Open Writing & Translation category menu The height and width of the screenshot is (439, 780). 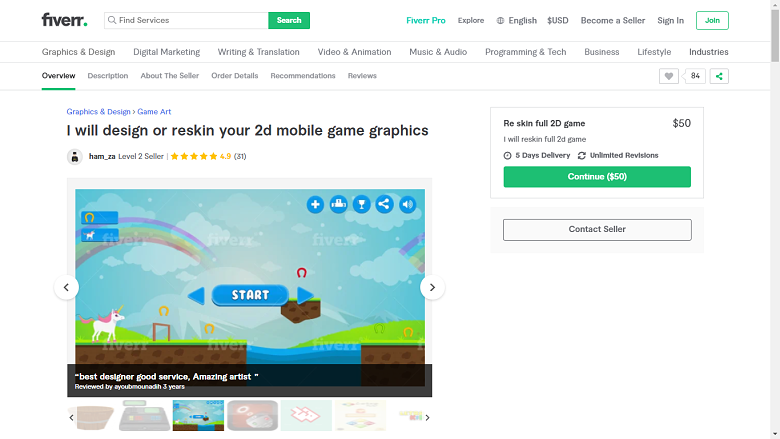click(x=258, y=52)
